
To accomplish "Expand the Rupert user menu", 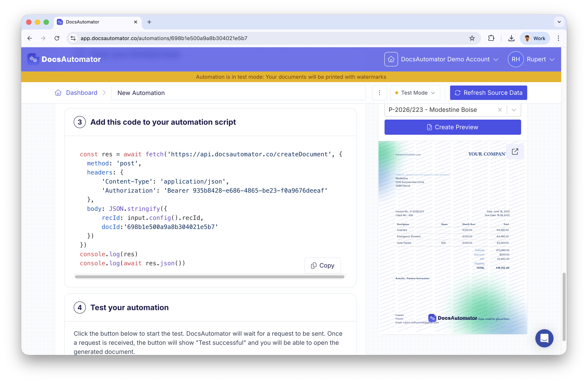I will pyautogui.click(x=541, y=59).
